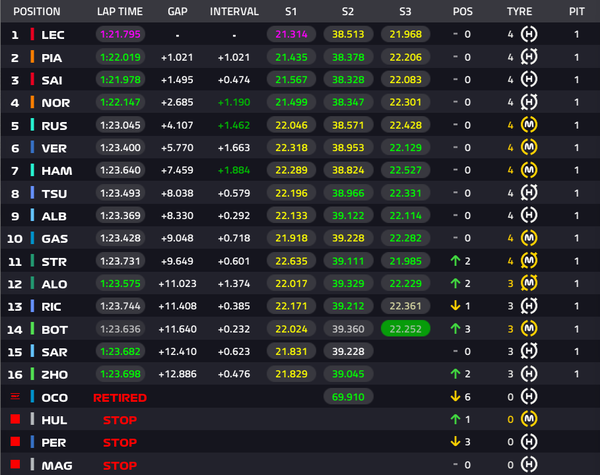Click the hard tyre icon in ALB row
The image size is (600, 475).
(529, 215)
